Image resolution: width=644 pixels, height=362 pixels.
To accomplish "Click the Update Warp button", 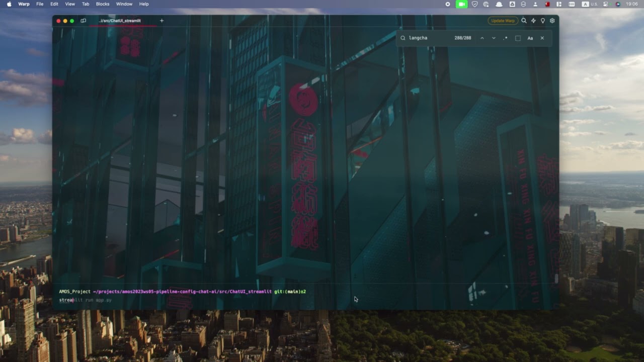I will point(503,21).
